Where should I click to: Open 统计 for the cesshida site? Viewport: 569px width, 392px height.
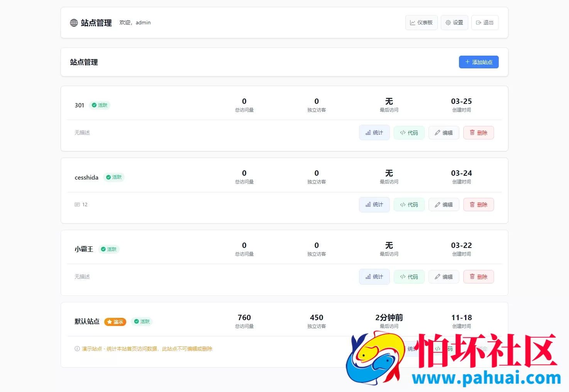click(374, 204)
